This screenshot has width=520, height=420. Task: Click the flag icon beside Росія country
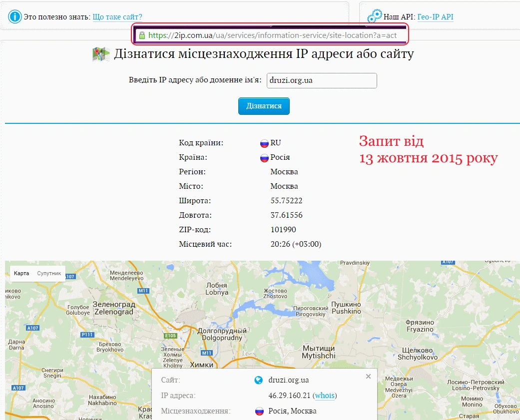[264, 158]
